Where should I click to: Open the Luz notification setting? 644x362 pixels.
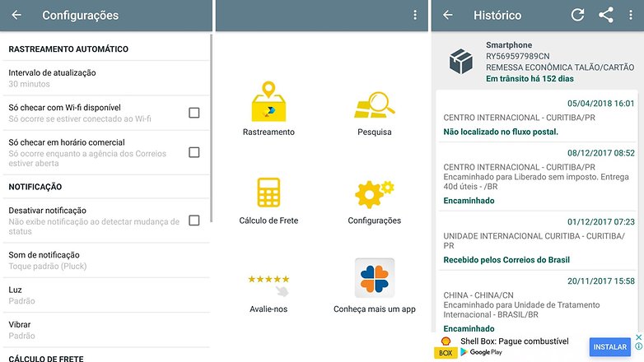click(106, 295)
